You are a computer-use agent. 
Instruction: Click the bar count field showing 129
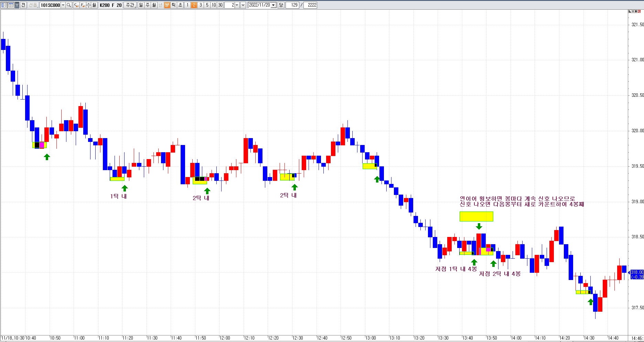[x=292, y=5]
